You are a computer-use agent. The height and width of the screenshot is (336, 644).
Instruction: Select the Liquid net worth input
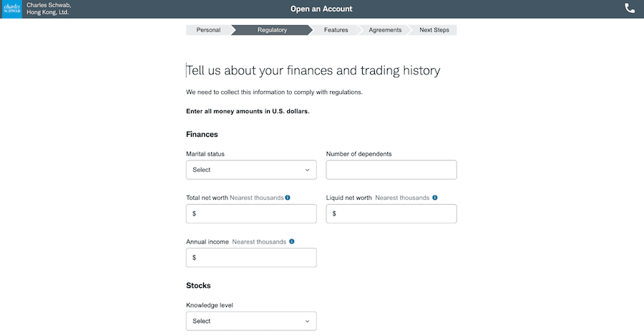tap(391, 213)
